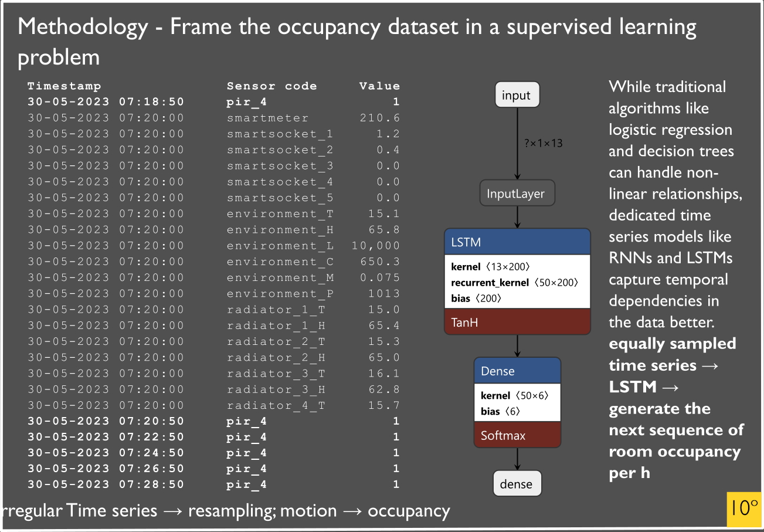Click the LSTM bias 200 parameter
This screenshot has width=764, height=532.
click(x=476, y=299)
